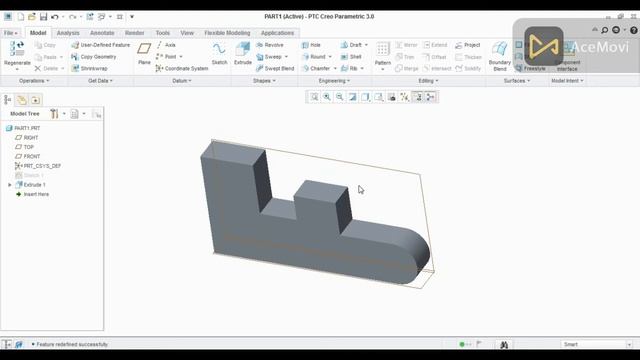Click Shrinkwrap
Viewport: 640px width, 360px height.
click(x=90, y=69)
